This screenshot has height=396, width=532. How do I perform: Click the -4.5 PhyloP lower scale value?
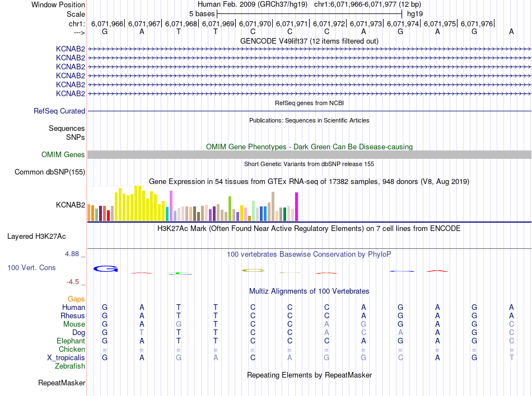tap(73, 282)
